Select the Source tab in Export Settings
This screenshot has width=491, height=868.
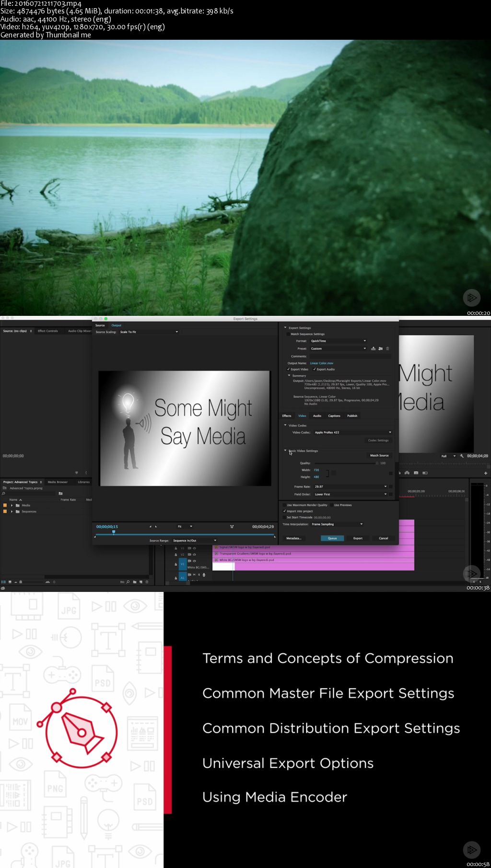coord(100,325)
